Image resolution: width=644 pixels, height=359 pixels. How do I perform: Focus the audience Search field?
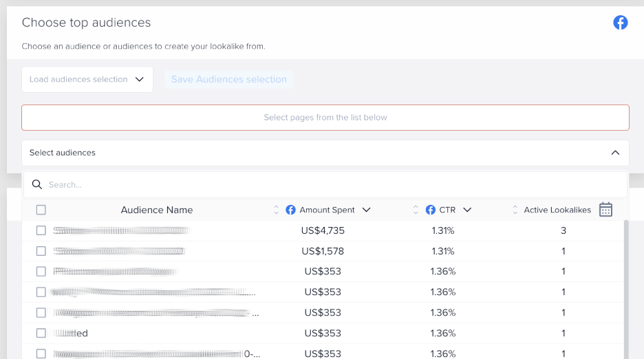330,185
